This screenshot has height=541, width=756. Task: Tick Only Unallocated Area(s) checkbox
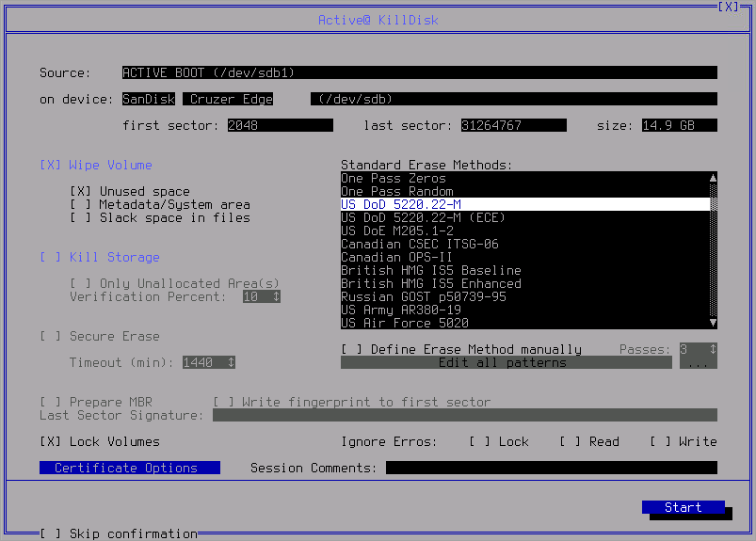pyautogui.click(x=81, y=283)
